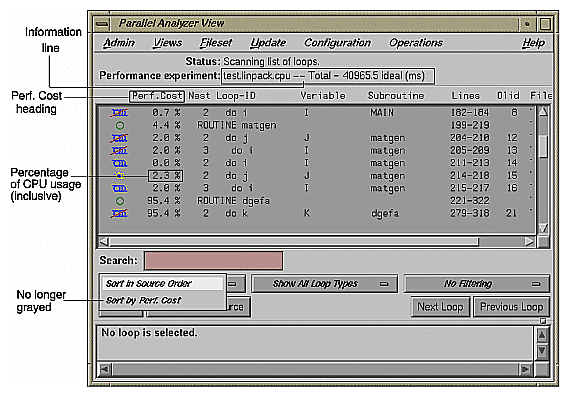Screen dimensions: 570x397
Task: Click inside the Search field
Action: [x=213, y=261]
